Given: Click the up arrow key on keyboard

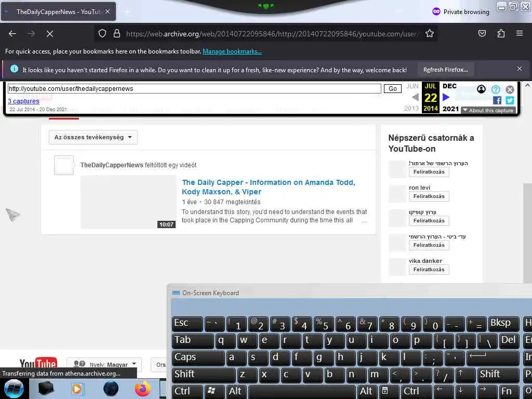Looking at the screenshot, I should coord(465,375).
